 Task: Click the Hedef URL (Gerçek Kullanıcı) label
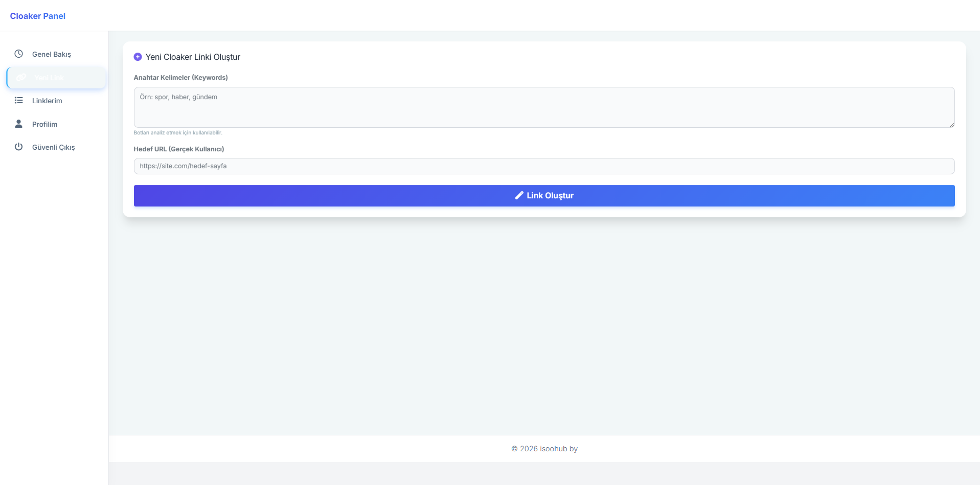179,149
